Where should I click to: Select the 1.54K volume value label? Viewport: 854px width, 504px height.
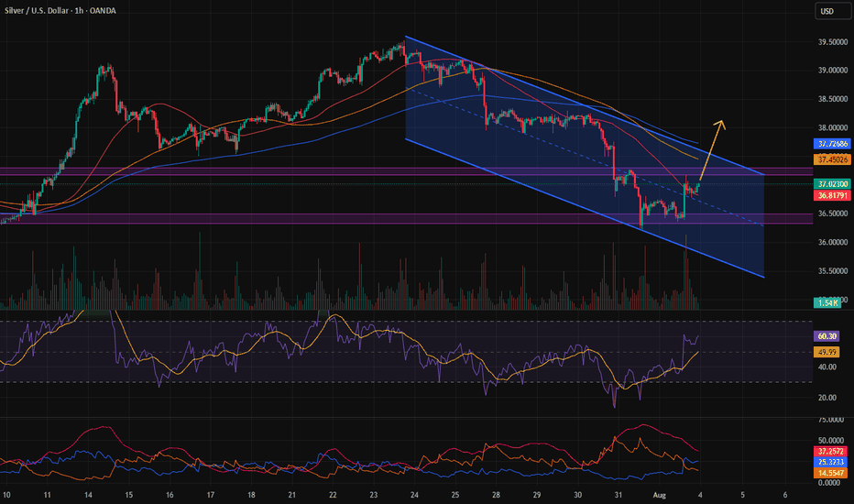click(827, 302)
